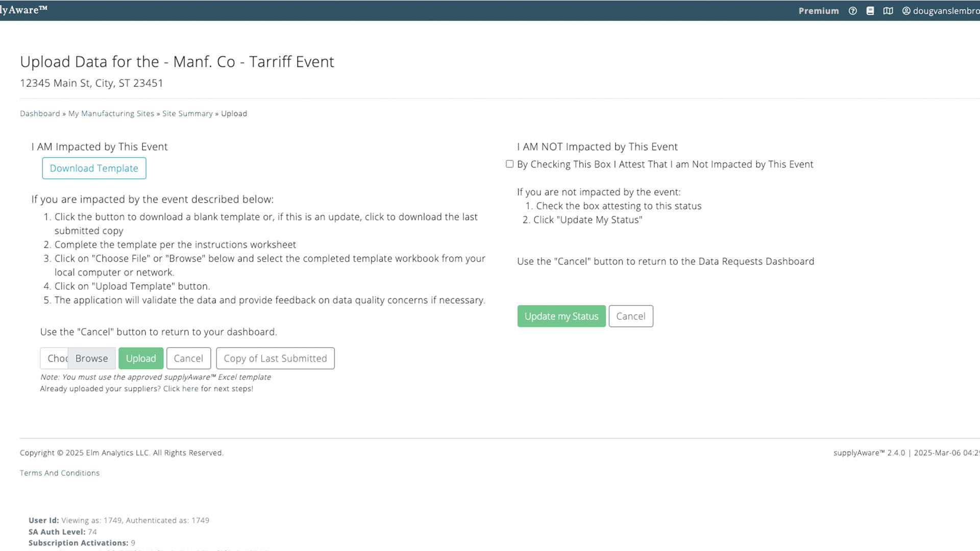980x551 pixels.
Task: Cancel next to Update my Status
Action: (x=630, y=316)
